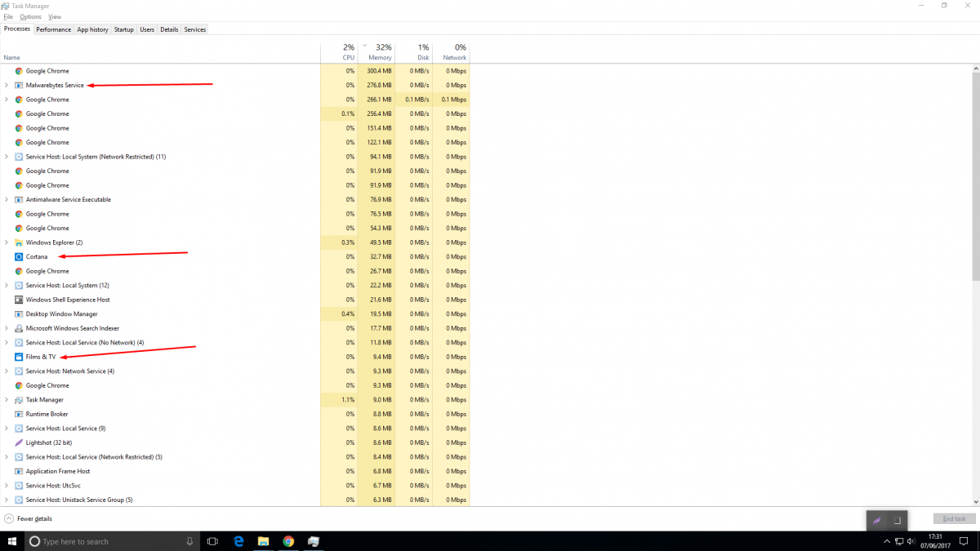Click the Windows Shell Experience Host icon

pyautogui.click(x=19, y=300)
